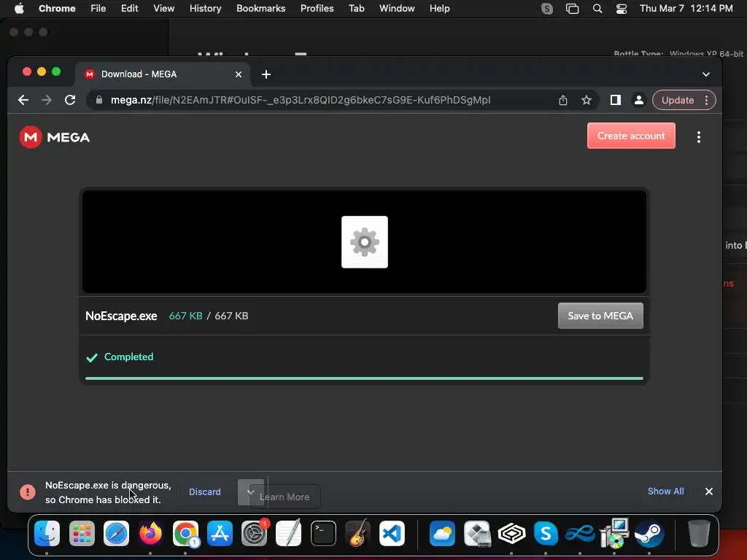
Task: Click the date and time clock
Action: (x=686, y=9)
